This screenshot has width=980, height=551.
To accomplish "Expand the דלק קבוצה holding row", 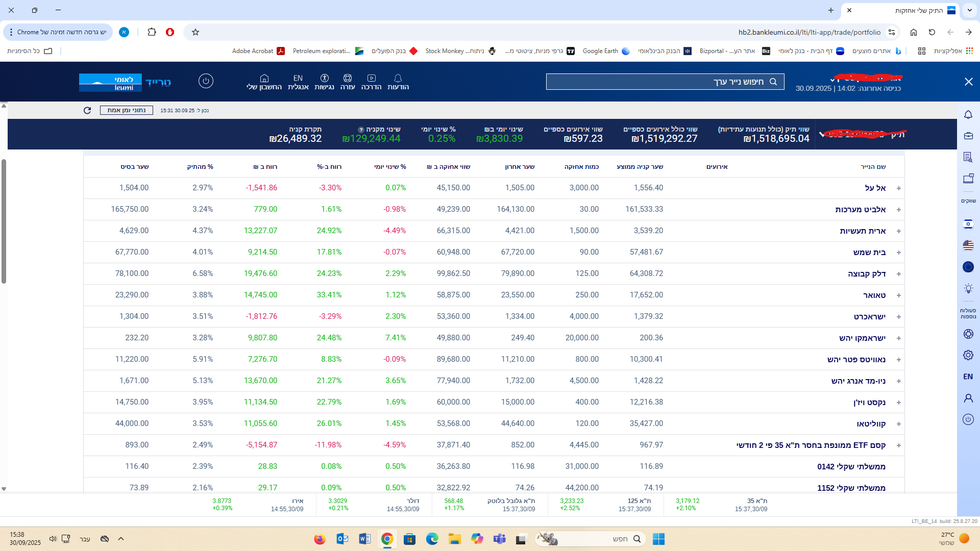I will [898, 274].
